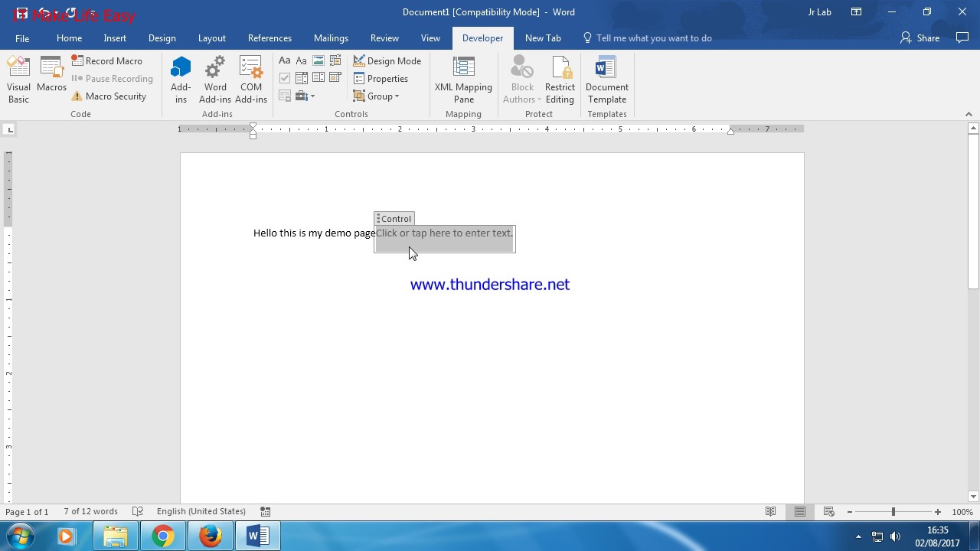Click word count '7 of 12 words'
980x551 pixels.
[90, 511]
